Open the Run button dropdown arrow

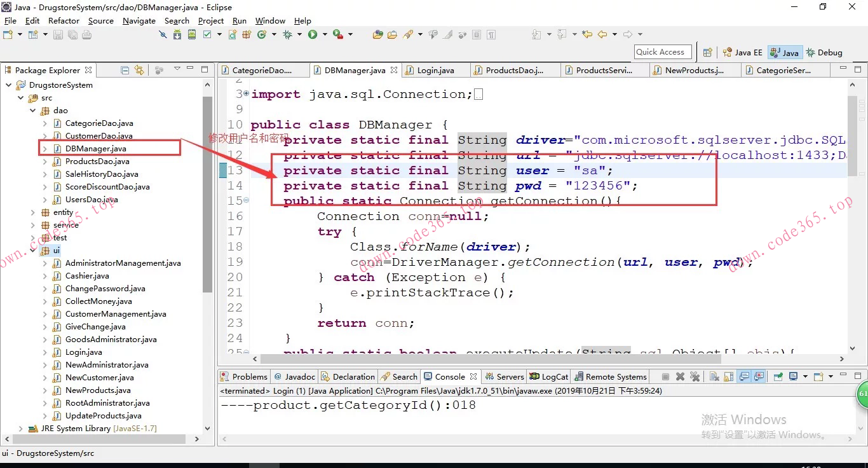click(325, 35)
